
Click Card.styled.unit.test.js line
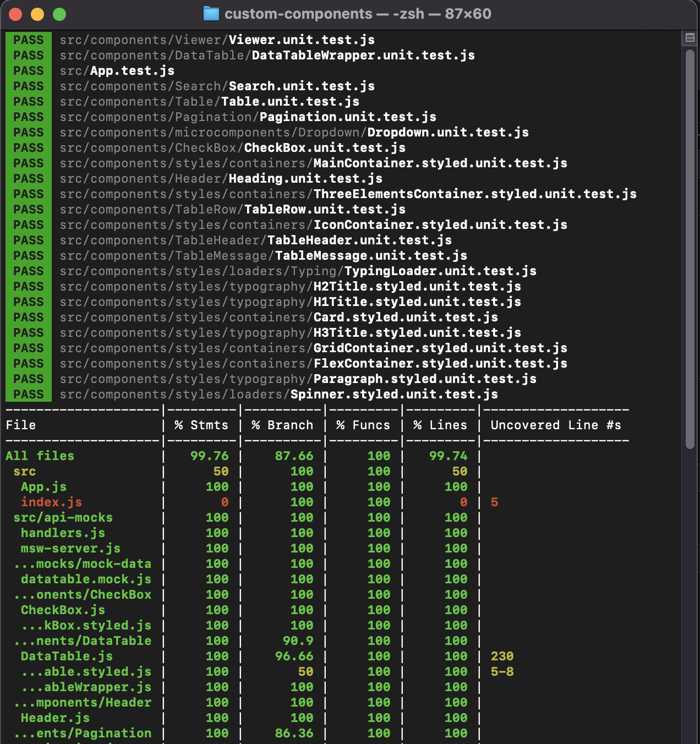(x=279, y=318)
